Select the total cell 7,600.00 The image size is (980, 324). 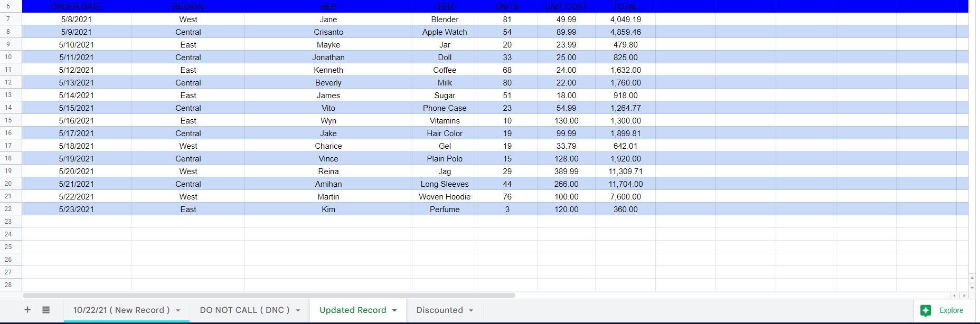(626, 196)
